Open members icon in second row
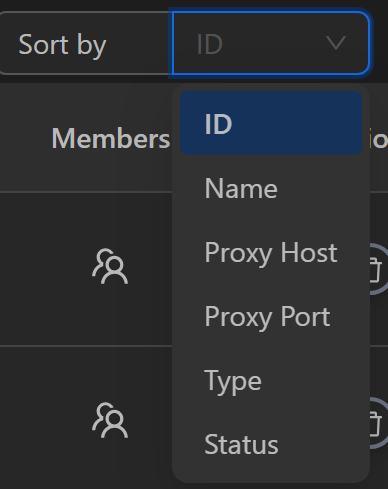This screenshot has width=388, height=489. point(110,420)
